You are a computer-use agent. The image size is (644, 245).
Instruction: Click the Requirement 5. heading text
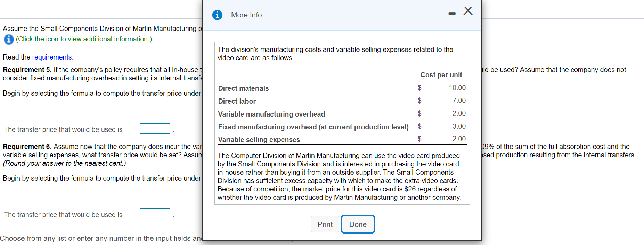pos(27,70)
